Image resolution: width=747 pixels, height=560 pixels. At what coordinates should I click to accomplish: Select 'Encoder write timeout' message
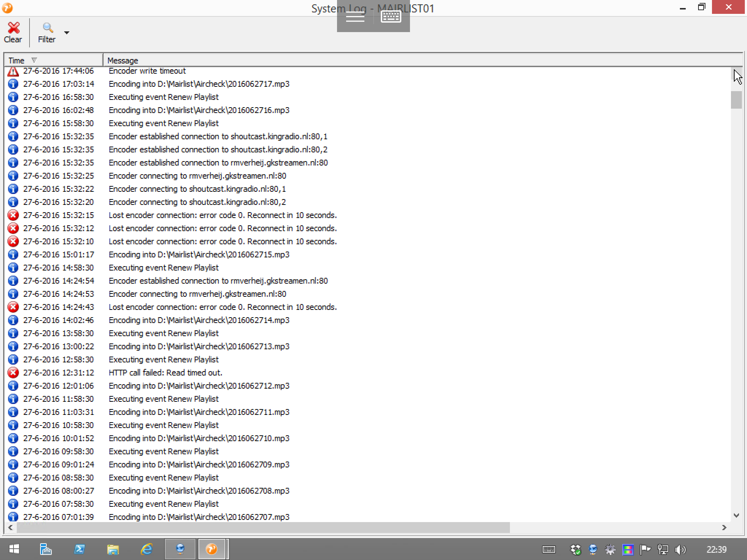(147, 71)
